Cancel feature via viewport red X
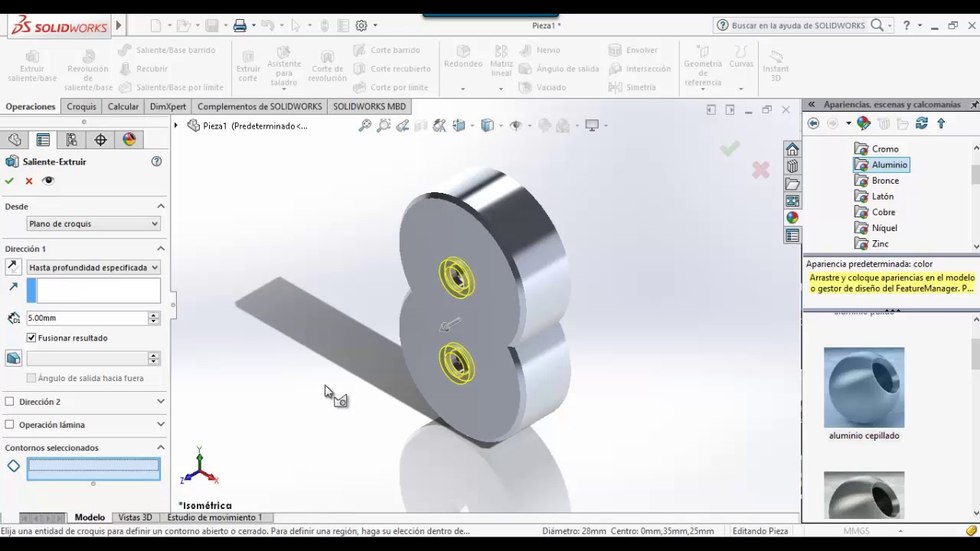This screenshot has width=980, height=551. point(760,170)
